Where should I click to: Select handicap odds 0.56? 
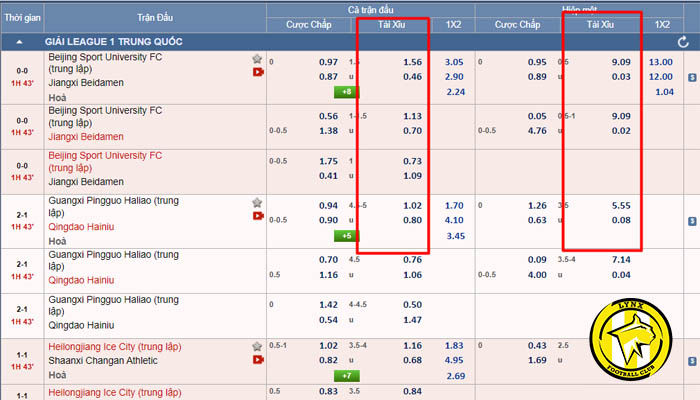click(x=328, y=116)
